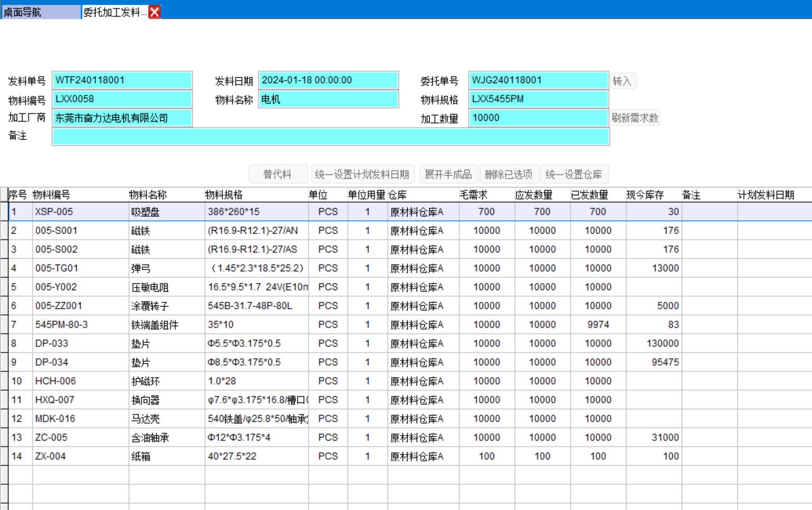Select row header of row 14

(x=4, y=457)
